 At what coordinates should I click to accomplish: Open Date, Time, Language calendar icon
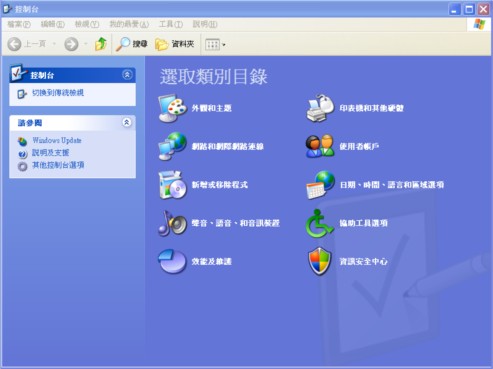tap(320, 185)
